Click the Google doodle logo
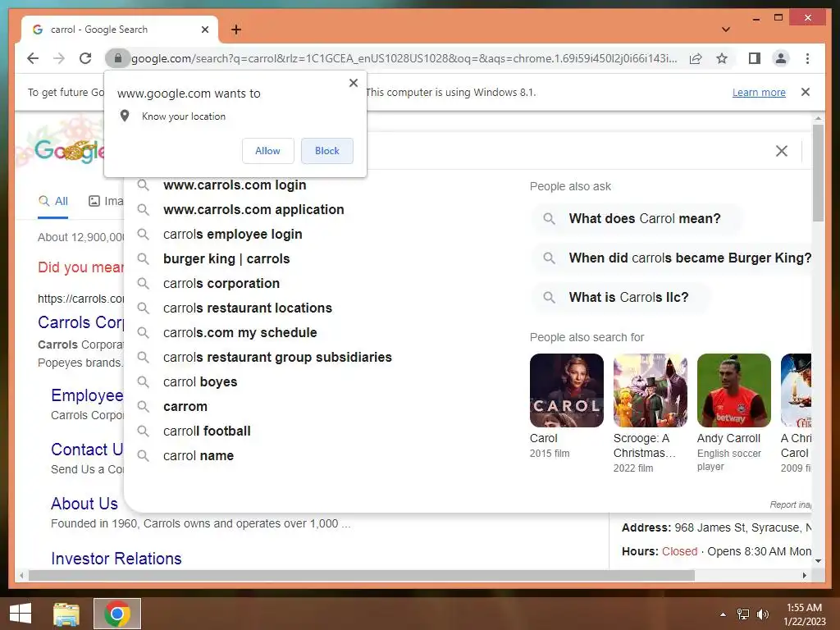Viewport: 840px width, 630px height. point(69,151)
